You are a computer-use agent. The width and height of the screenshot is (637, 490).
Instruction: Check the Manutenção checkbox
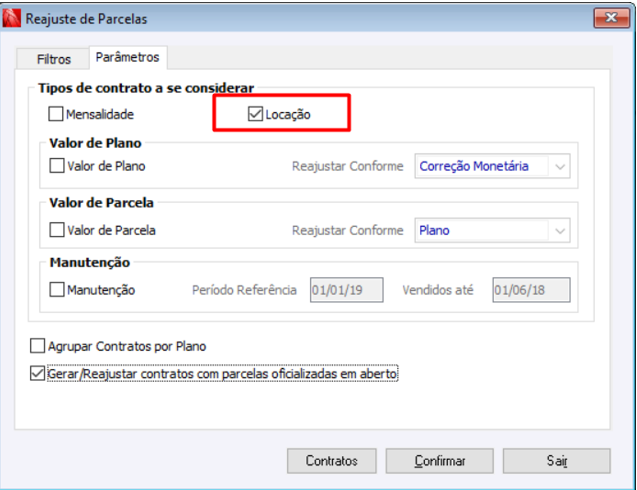[x=56, y=290]
